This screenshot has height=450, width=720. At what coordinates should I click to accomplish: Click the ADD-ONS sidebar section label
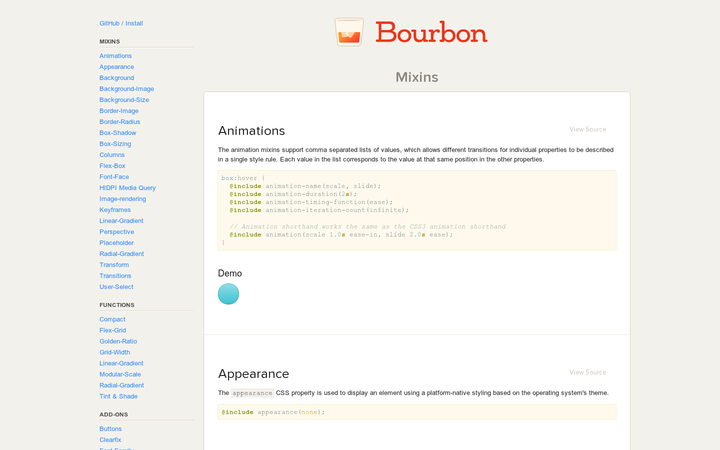[114, 415]
